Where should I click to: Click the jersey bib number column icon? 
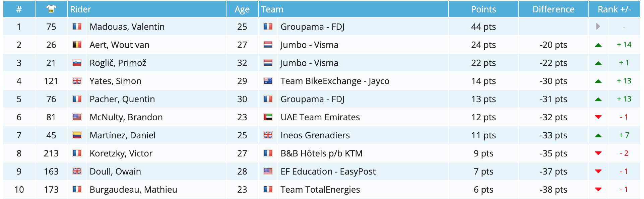[x=51, y=9]
